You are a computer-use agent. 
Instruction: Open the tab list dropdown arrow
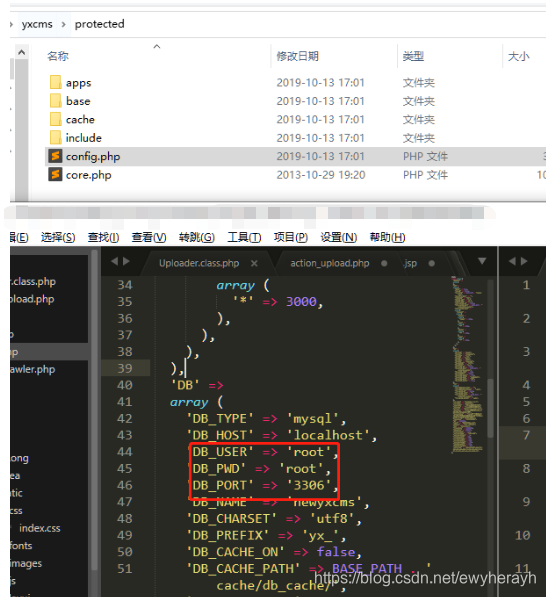coord(482,261)
